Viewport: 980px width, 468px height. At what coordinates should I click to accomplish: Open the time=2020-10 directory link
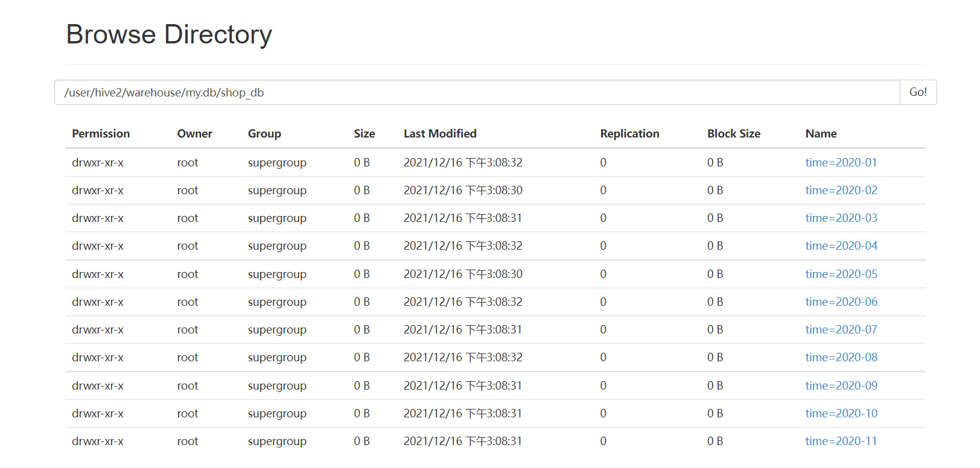click(841, 413)
